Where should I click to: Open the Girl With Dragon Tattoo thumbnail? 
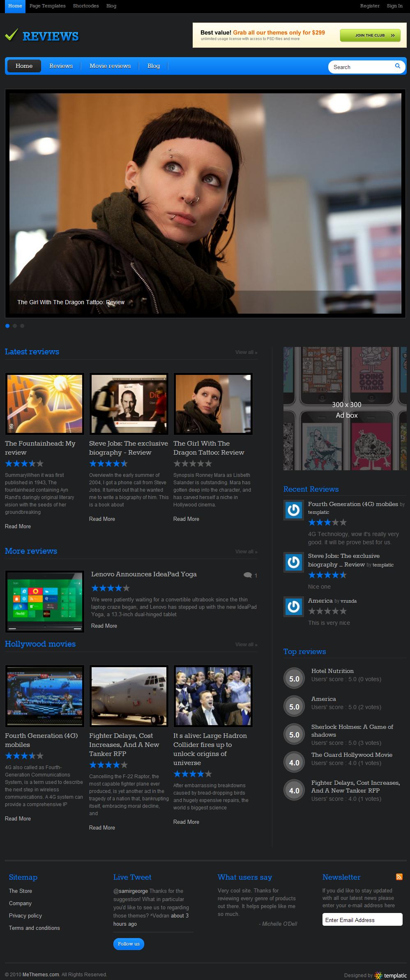[x=213, y=404]
